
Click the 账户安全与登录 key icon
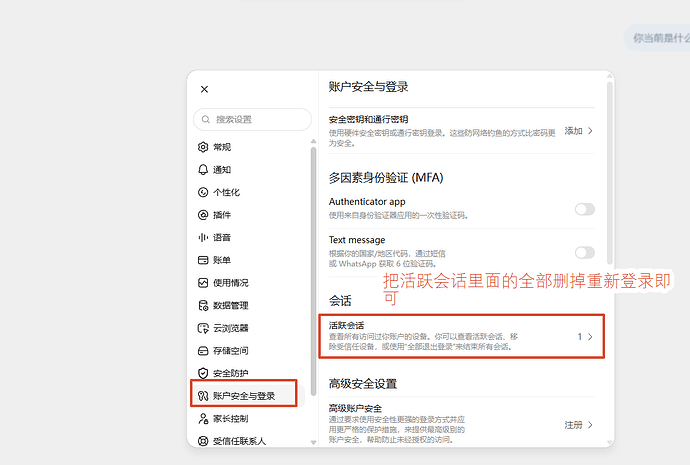tap(203, 396)
